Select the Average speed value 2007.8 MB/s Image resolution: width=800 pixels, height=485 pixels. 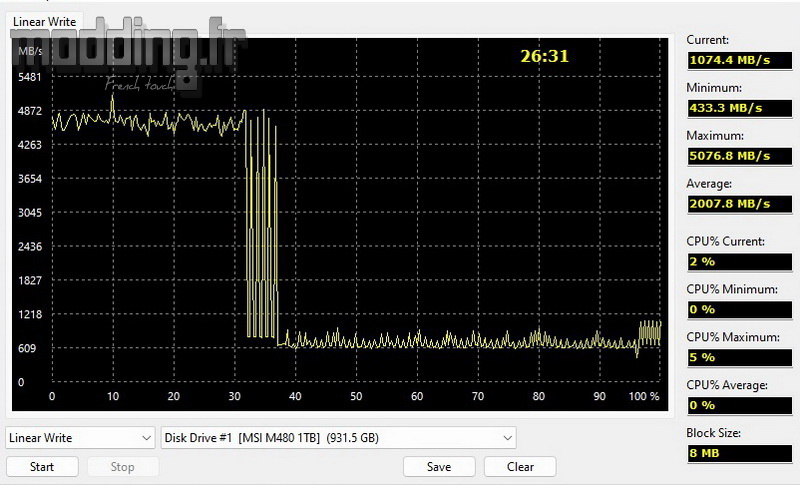click(739, 204)
